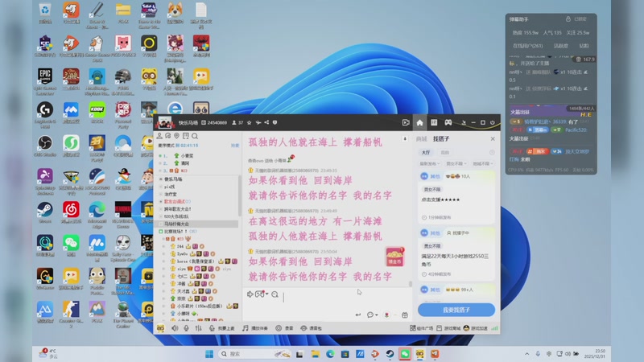Click the 我要找搭子 button
The image size is (644, 362).
tap(456, 310)
